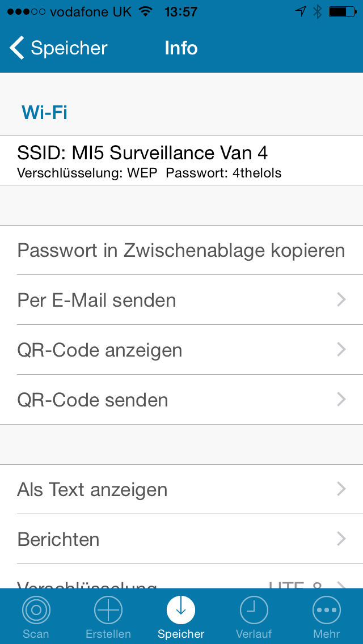This screenshot has height=644, width=363.
Task: Open the Verschlüsselung setting row
Action: click(181, 584)
